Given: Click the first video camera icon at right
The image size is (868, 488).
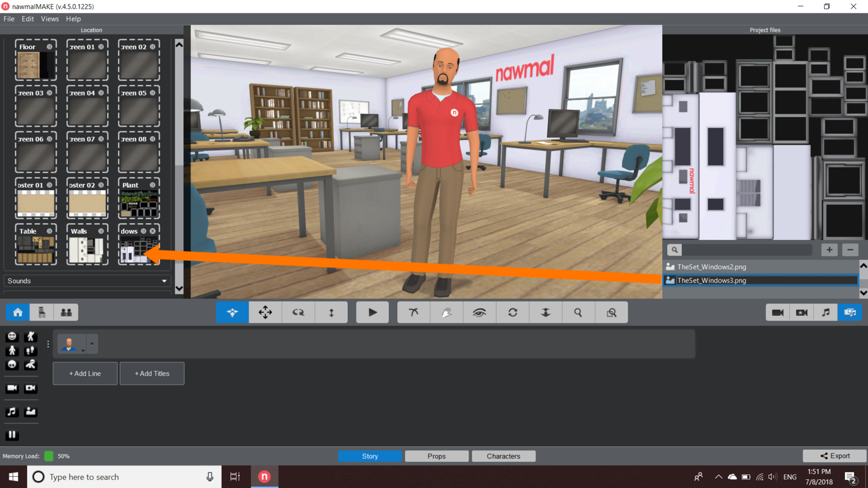Looking at the screenshot, I should coord(778,312).
